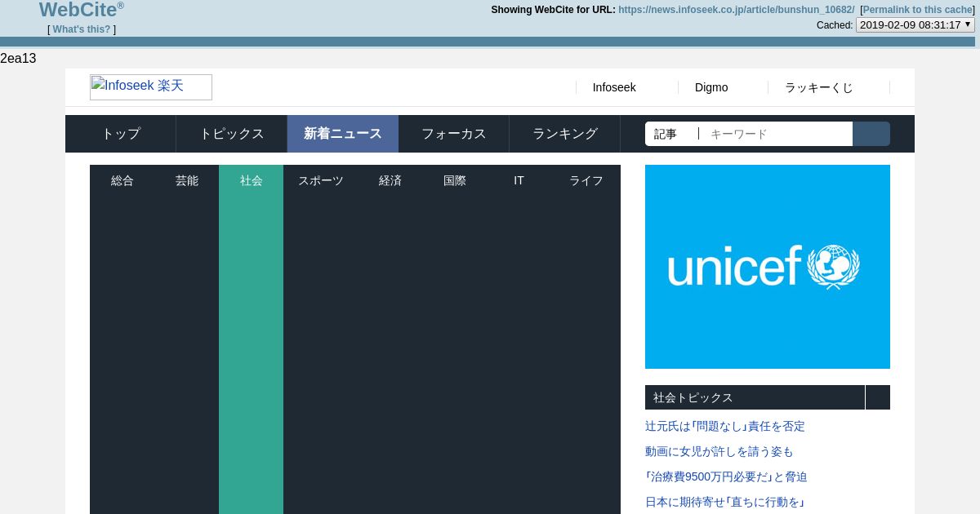Click the Infoseek 楽天 logo image

pos(151,87)
